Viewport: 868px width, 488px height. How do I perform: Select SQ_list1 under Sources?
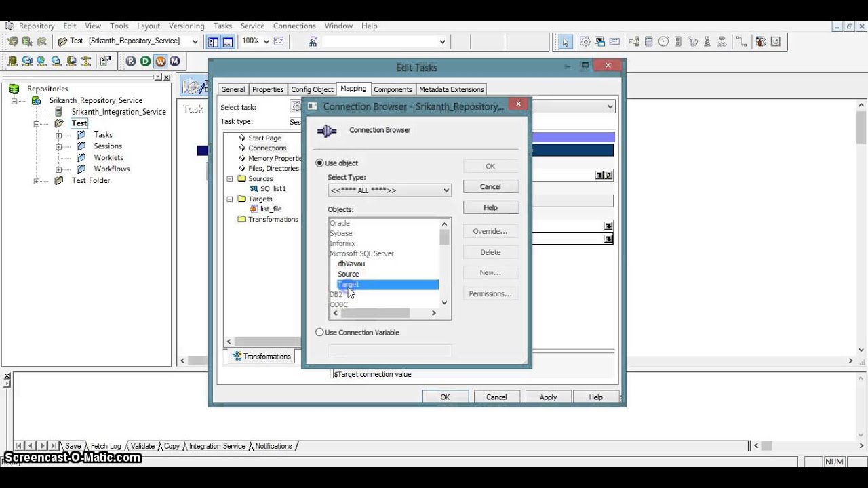tap(273, 189)
